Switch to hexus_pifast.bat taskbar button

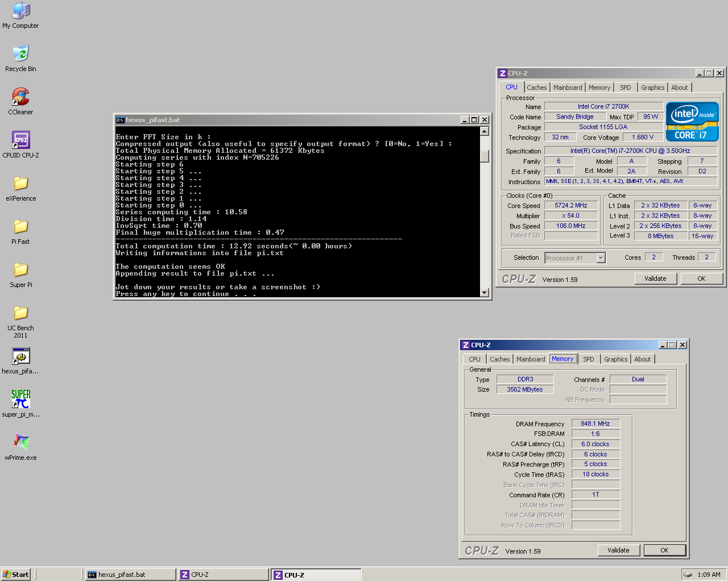[130, 575]
